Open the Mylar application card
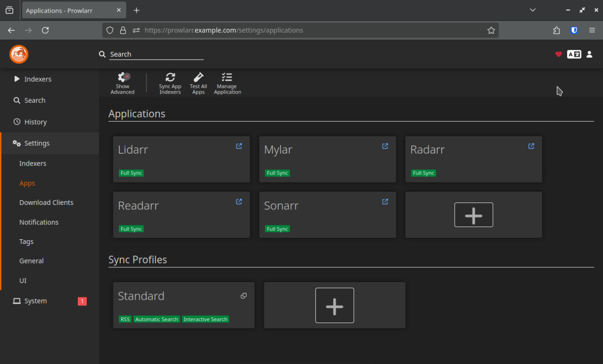 (x=317, y=158)
